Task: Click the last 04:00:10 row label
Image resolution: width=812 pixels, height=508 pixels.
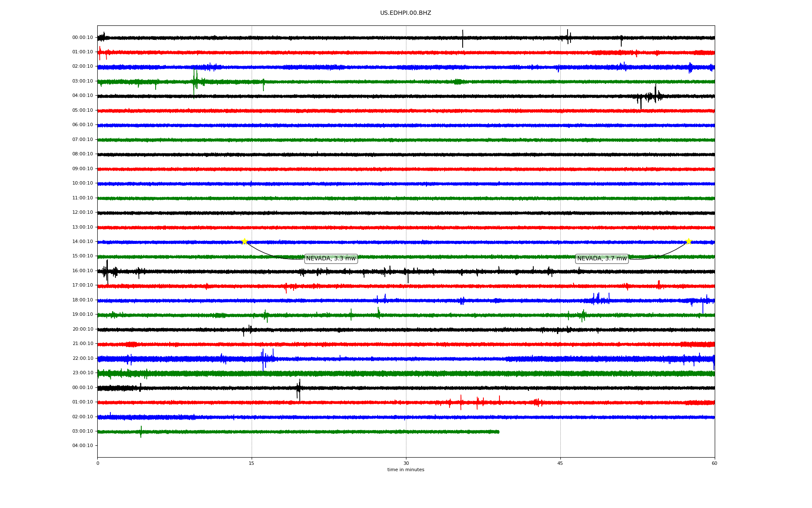Action: [x=82, y=446]
